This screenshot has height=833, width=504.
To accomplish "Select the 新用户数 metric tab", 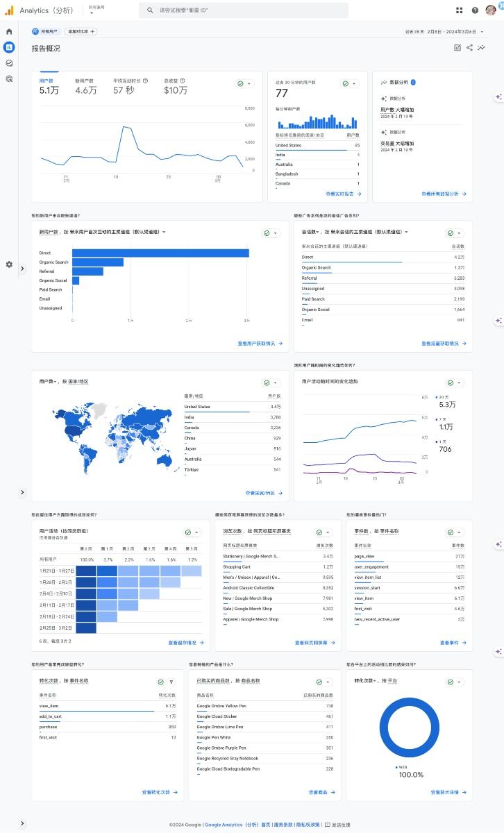I will tap(85, 87).
